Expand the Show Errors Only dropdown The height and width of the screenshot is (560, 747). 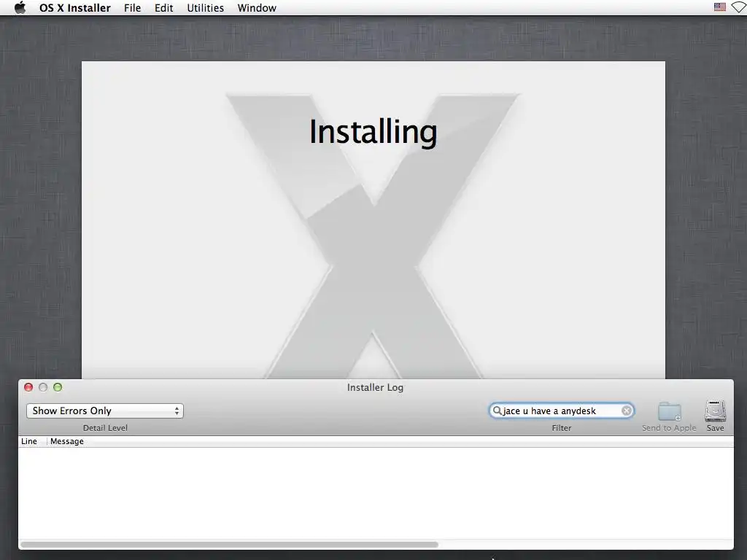[105, 411]
